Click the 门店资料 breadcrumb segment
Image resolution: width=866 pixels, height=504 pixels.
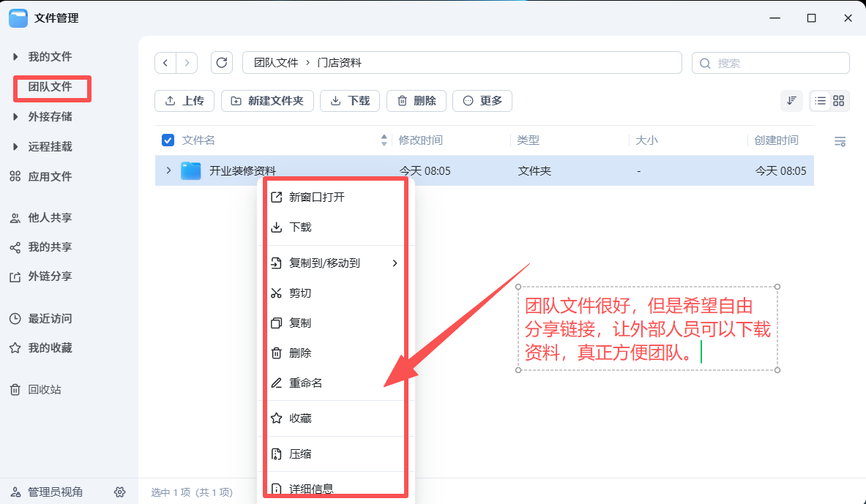[x=339, y=63]
